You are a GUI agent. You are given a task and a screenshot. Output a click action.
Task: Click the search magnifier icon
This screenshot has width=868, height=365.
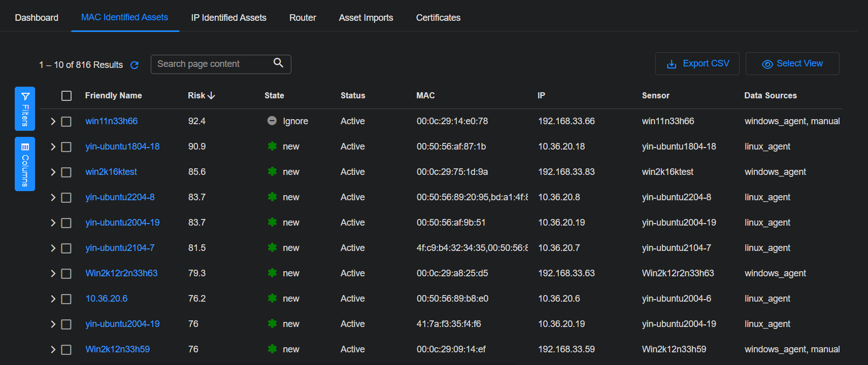pyautogui.click(x=278, y=63)
